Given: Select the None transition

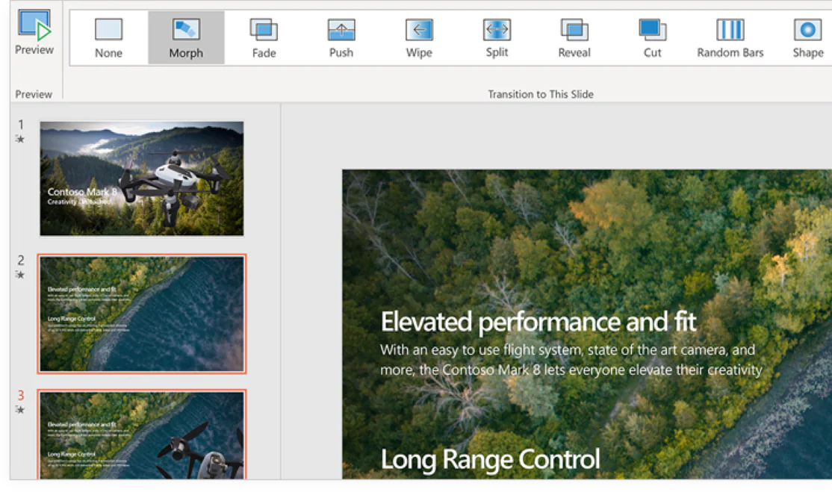Looking at the screenshot, I should click(108, 37).
